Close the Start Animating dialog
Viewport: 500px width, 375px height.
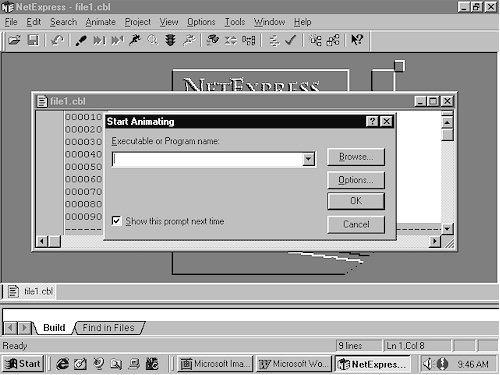click(x=386, y=121)
